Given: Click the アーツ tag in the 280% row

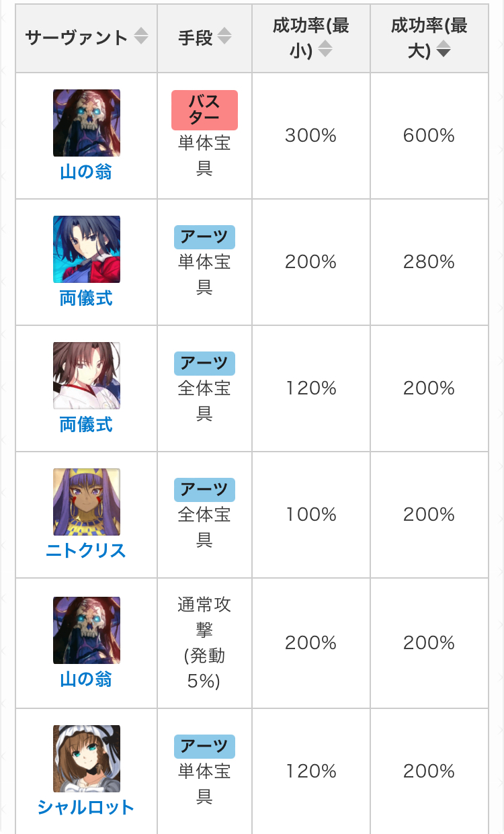Looking at the screenshot, I should click(204, 237).
